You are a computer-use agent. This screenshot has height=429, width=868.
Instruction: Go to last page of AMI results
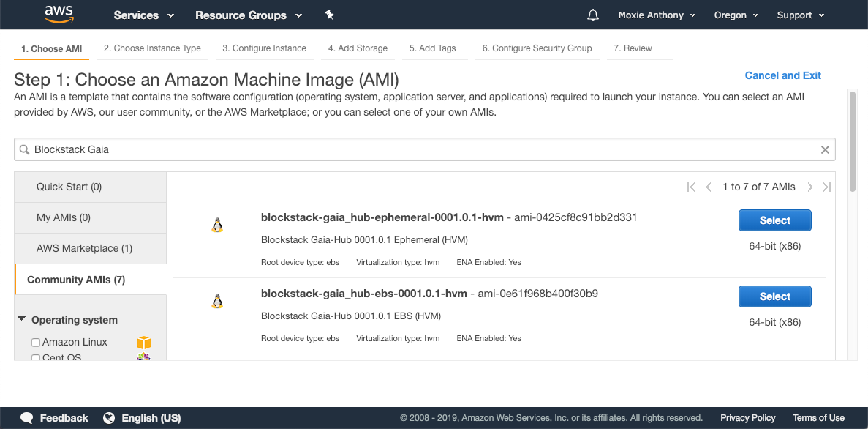point(827,187)
